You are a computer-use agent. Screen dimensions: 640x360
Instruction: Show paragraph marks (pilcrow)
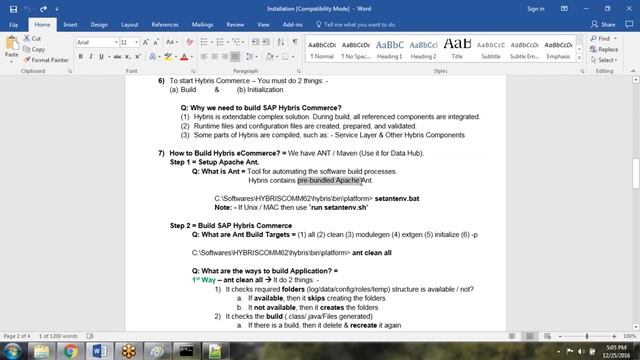coord(295,42)
